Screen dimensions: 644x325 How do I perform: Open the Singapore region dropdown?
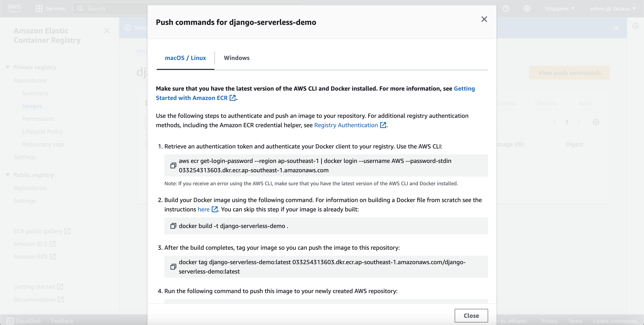559,9
